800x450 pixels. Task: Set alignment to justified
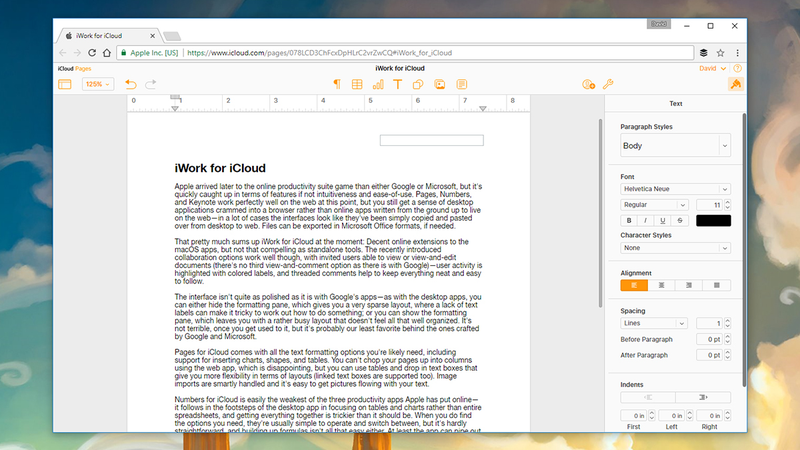coord(717,285)
